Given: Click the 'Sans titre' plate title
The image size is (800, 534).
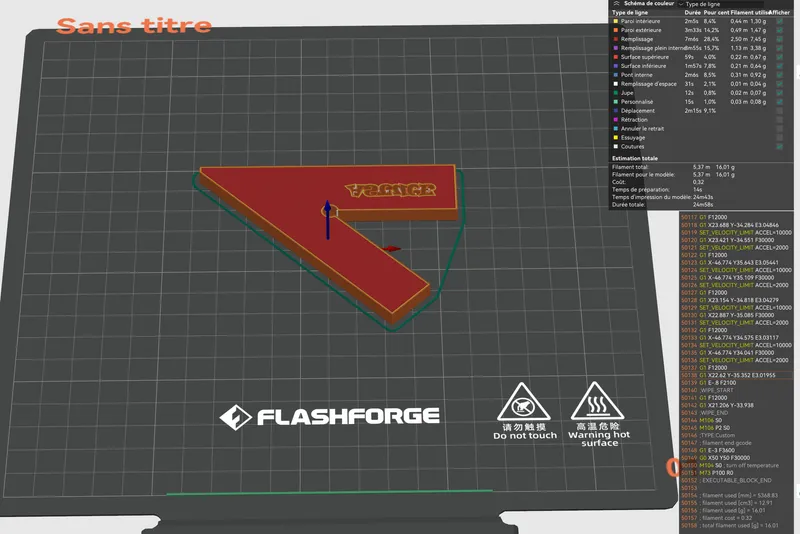Looking at the screenshot, I should coord(134,26).
